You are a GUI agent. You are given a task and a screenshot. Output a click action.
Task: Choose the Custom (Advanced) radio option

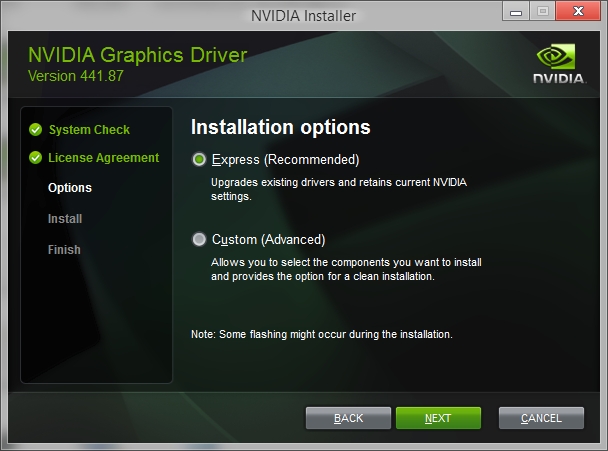pos(199,239)
